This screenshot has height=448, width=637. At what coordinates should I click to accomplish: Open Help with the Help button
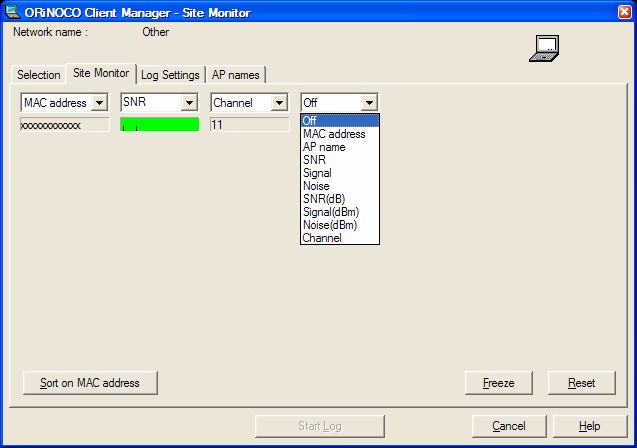click(589, 426)
